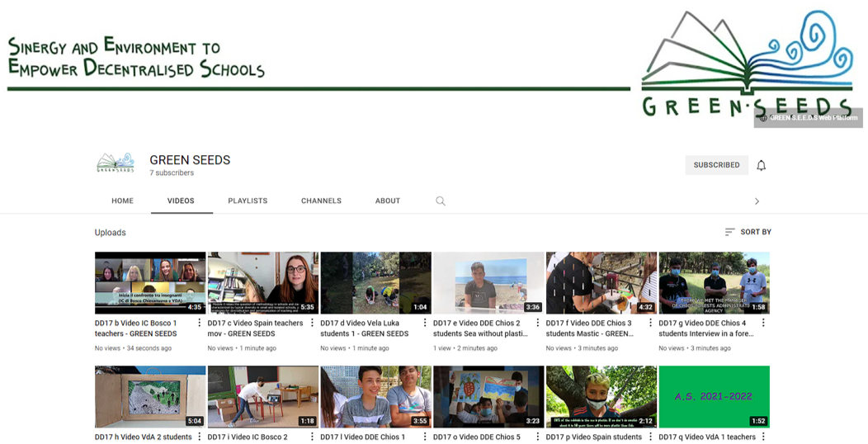
Task: Open options menu for DD17 l Video DDE Chios 1
Action: click(x=425, y=437)
